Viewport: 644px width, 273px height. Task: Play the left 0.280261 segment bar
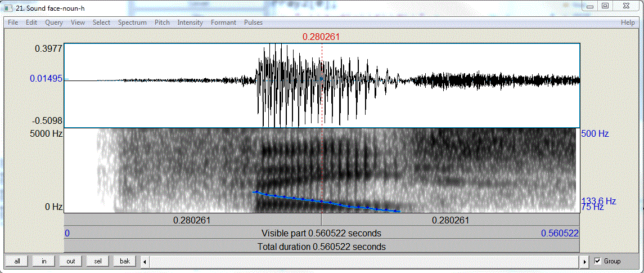point(192,220)
